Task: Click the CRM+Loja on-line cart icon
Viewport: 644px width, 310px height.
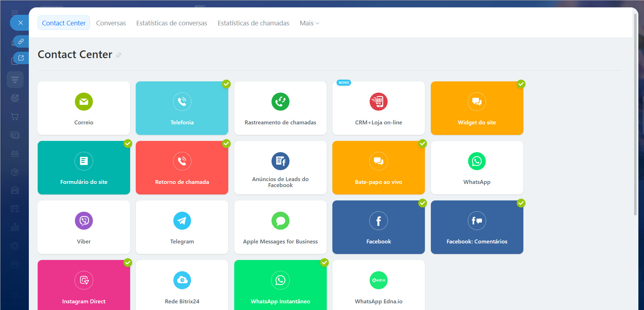Action: click(378, 102)
